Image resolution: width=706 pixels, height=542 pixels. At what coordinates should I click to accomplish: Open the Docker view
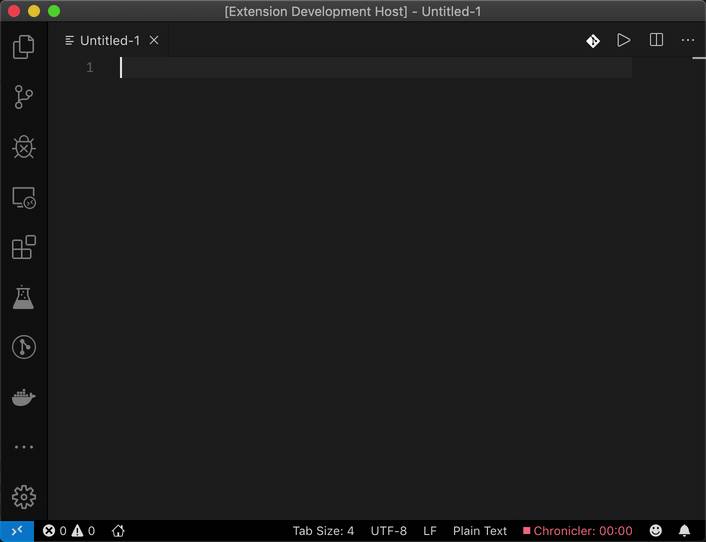pos(23,397)
